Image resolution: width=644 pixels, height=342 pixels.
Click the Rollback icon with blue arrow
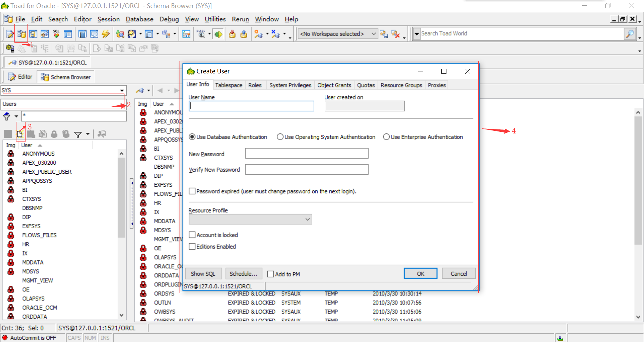[x=244, y=34]
